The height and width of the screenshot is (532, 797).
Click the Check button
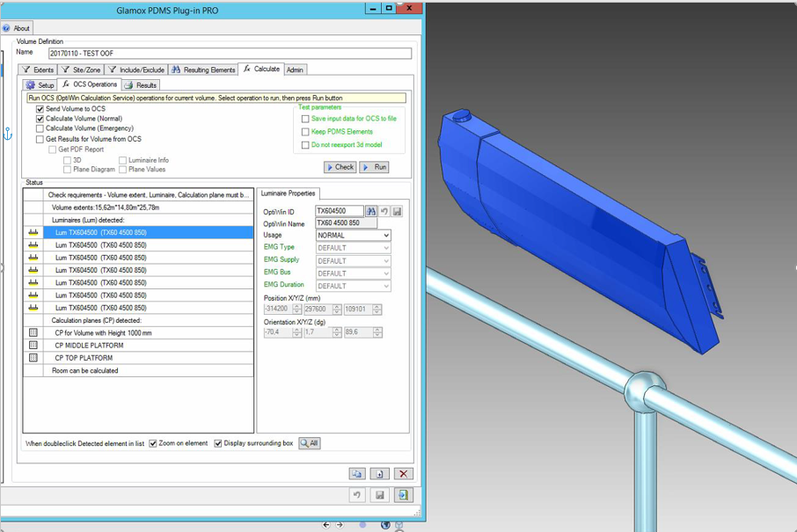340,167
